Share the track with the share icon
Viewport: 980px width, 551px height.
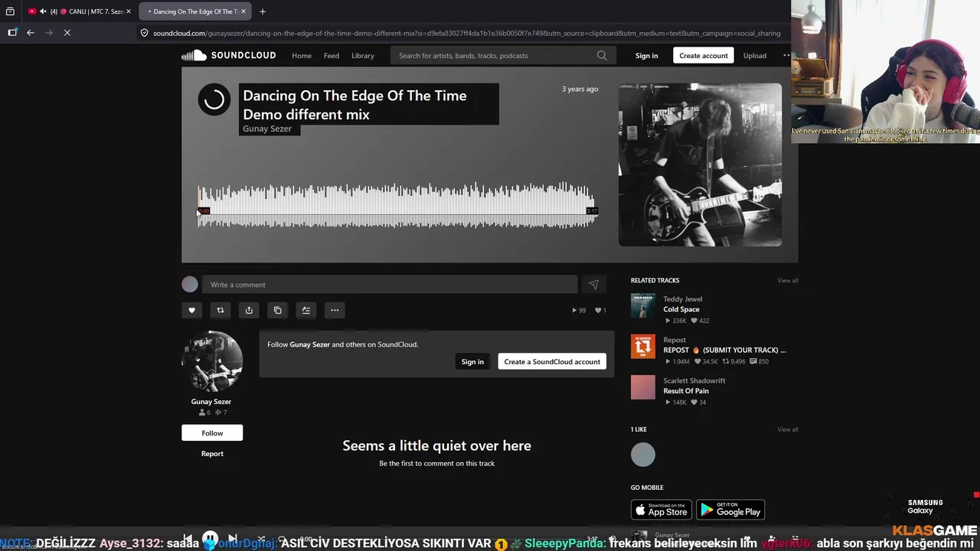(249, 310)
